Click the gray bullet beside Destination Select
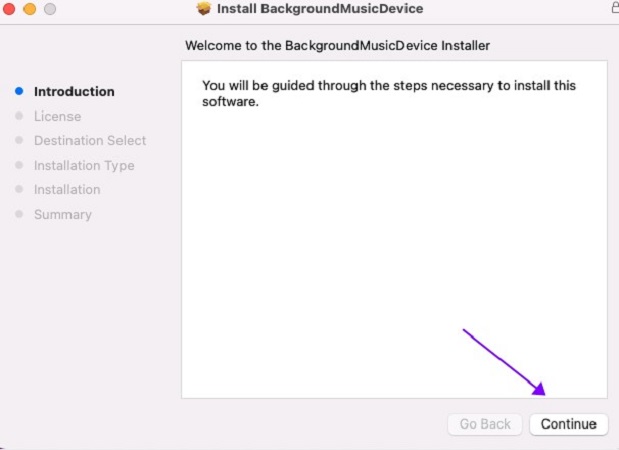 pyautogui.click(x=19, y=141)
